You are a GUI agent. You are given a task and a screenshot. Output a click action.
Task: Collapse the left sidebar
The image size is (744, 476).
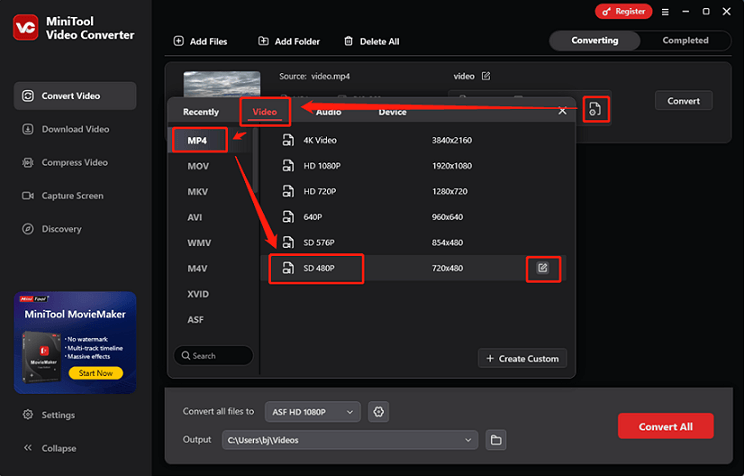pos(49,448)
